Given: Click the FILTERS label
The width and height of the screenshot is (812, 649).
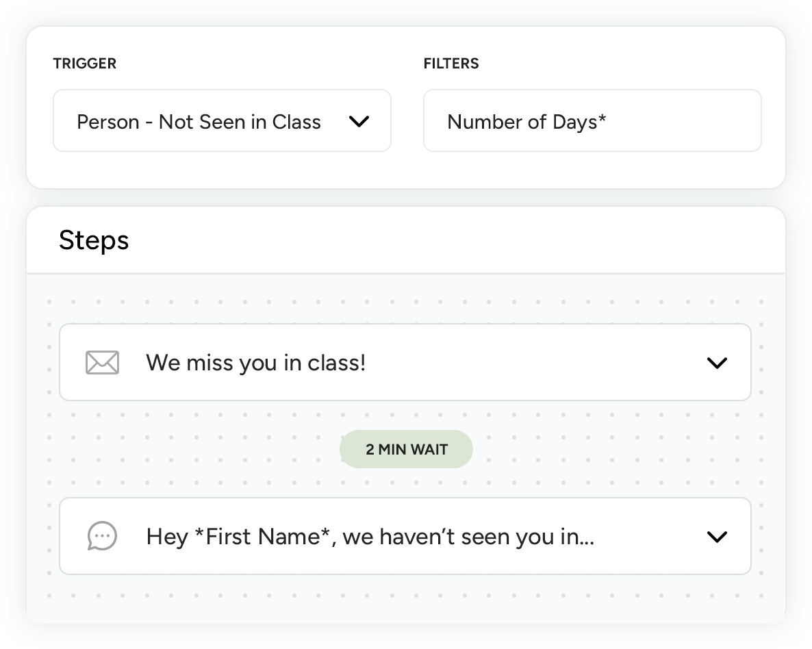Looking at the screenshot, I should (451, 64).
